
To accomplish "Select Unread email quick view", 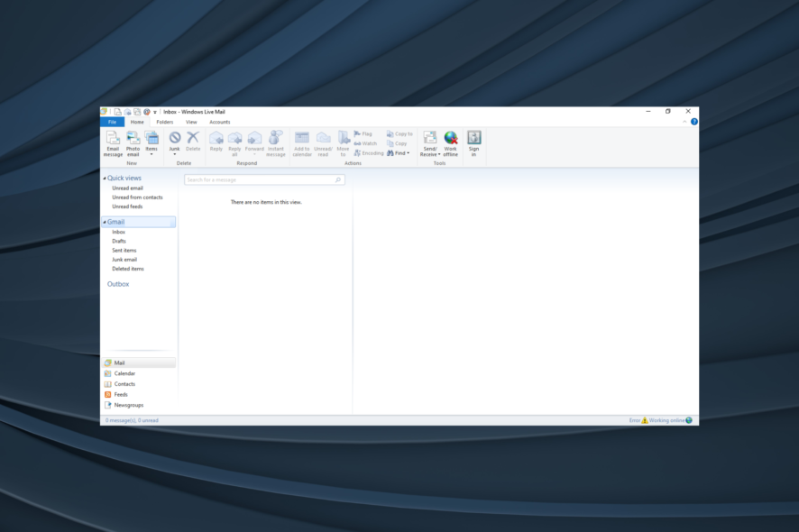I will 127,188.
